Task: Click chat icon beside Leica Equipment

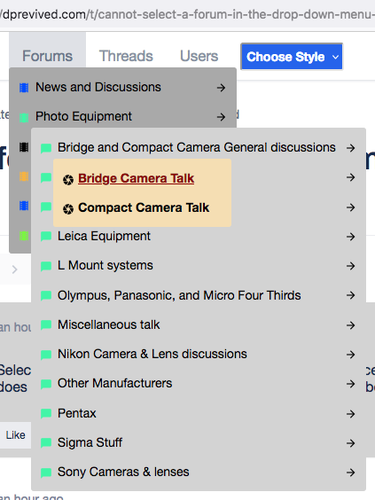Action: (x=46, y=237)
